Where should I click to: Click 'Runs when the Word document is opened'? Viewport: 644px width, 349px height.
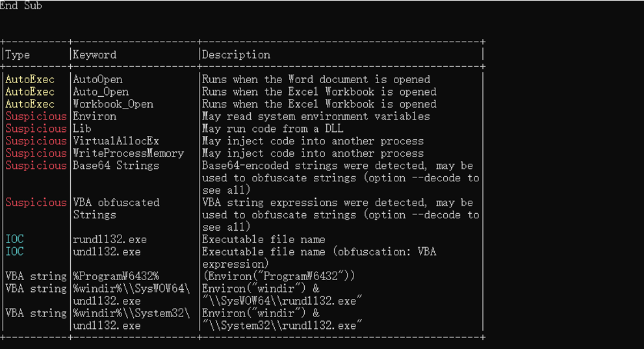pos(316,79)
